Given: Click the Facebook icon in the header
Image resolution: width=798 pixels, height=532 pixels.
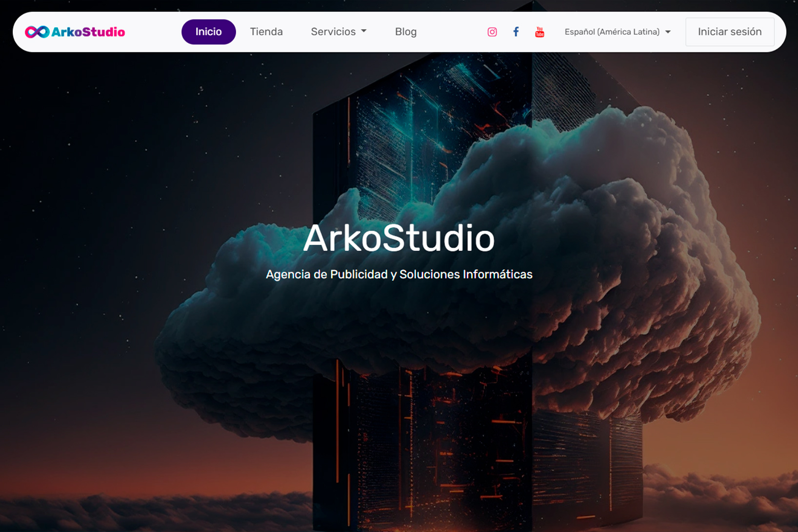Looking at the screenshot, I should tap(516, 32).
